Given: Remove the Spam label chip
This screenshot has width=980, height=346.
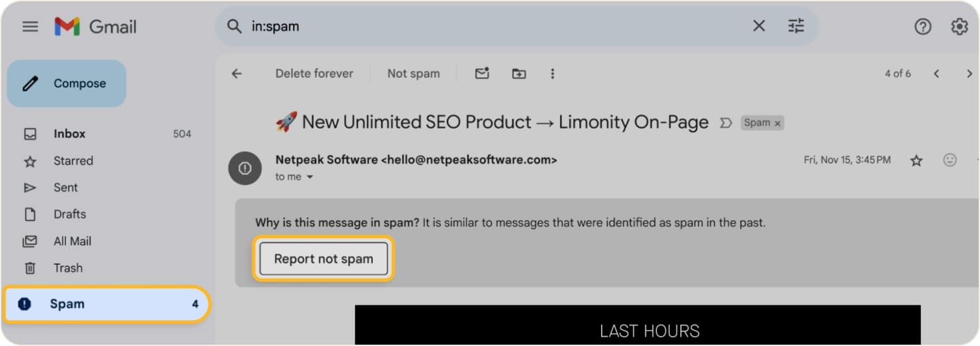Looking at the screenshot, I should click(777, 124).
